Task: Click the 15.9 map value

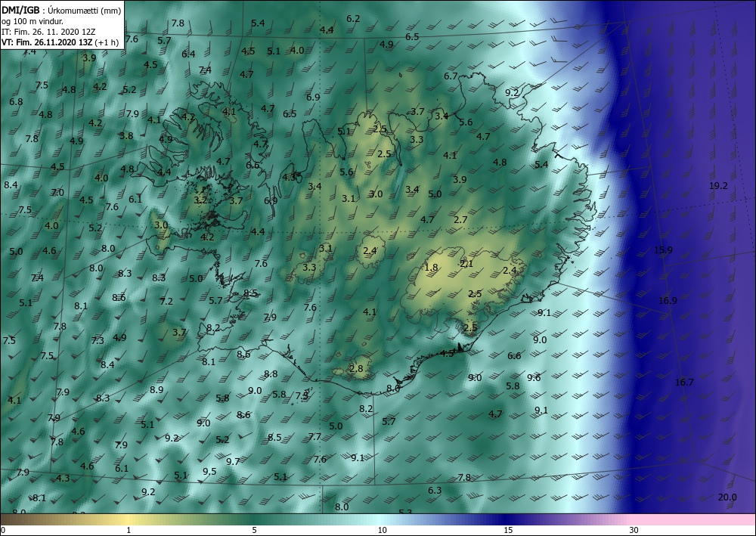Action: (x=664, y=249)
